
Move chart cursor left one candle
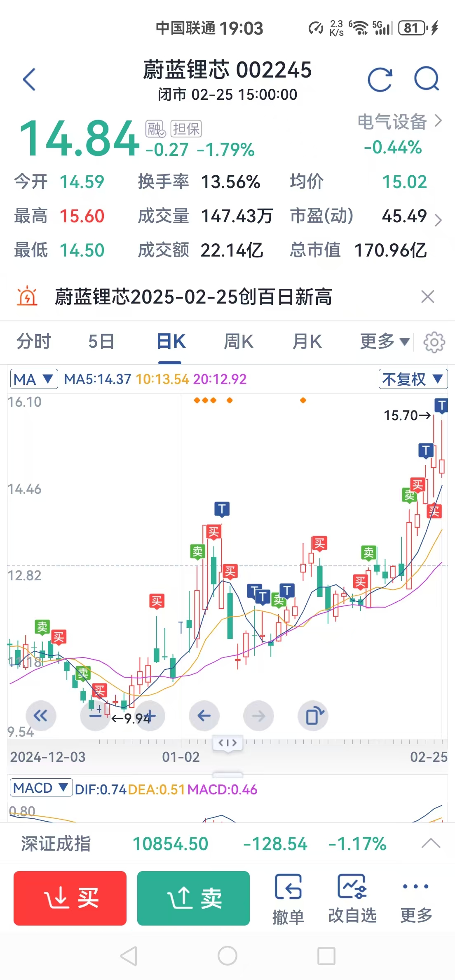point(204,716)
